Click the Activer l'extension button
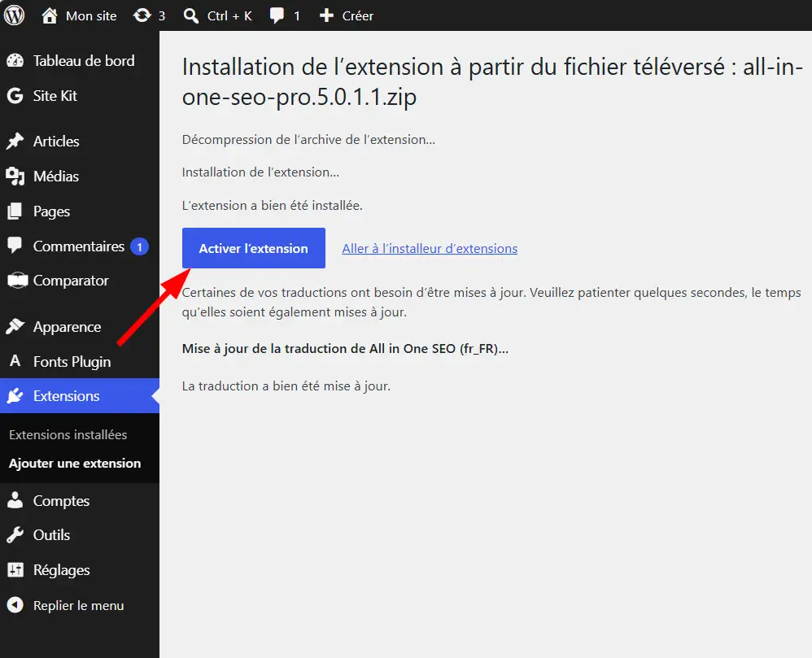812x658 pixels. point(254,248)
